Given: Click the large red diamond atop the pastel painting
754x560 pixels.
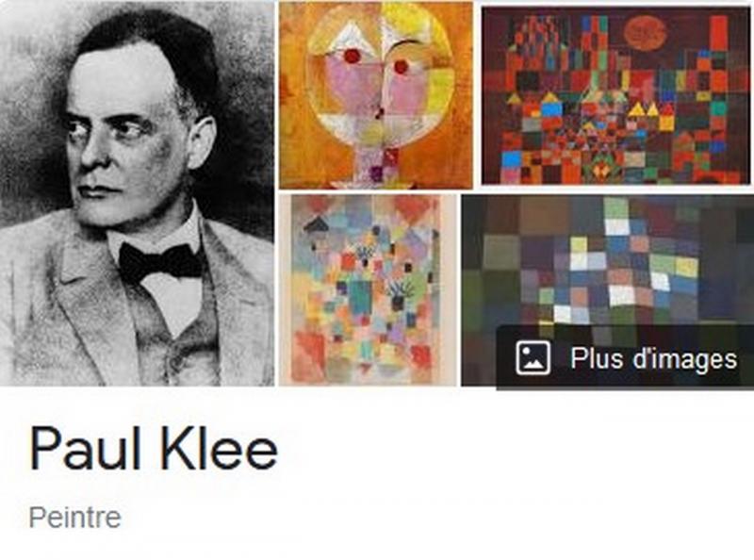Looking at the screenshot, I should click(x=415, y=209).
